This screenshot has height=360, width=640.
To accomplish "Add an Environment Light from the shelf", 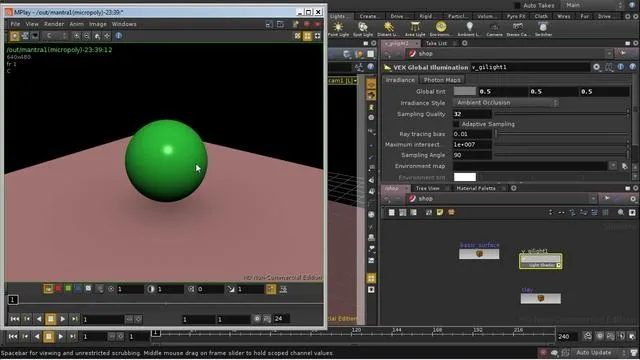I will click(x=440, y=29).
